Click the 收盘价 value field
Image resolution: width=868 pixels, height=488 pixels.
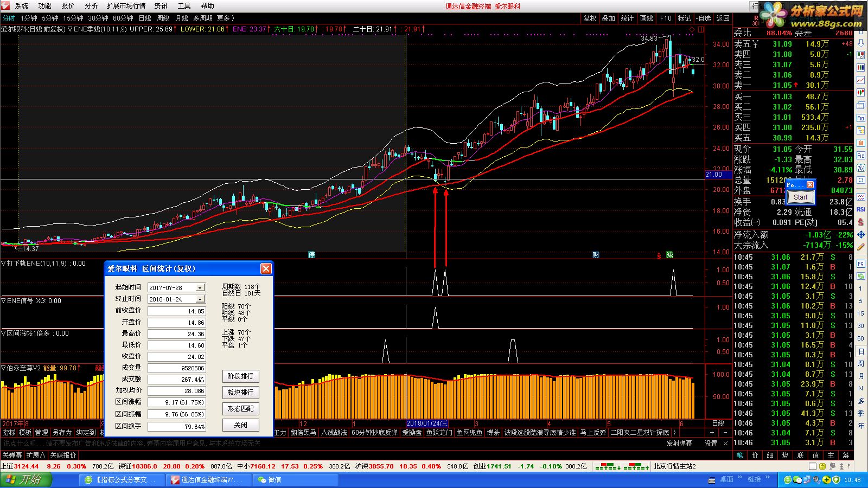tap(177, 357)
